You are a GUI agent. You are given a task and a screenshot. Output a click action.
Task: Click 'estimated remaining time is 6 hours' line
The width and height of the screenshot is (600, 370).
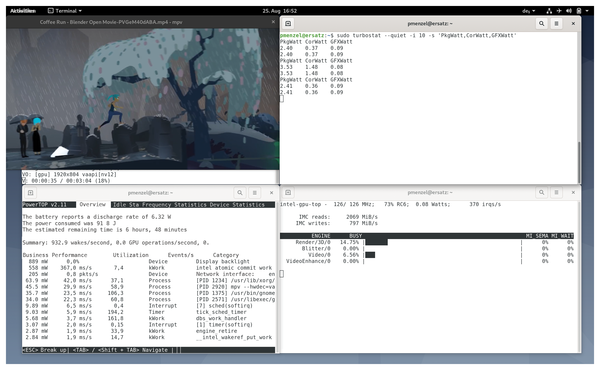[105, 230]
